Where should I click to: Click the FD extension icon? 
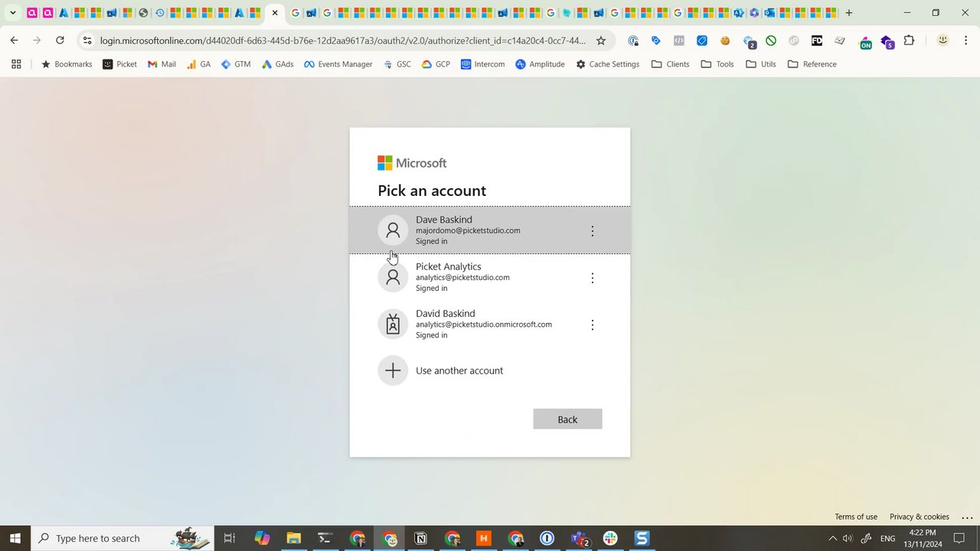pyautogui.click(x=817, y=41)
